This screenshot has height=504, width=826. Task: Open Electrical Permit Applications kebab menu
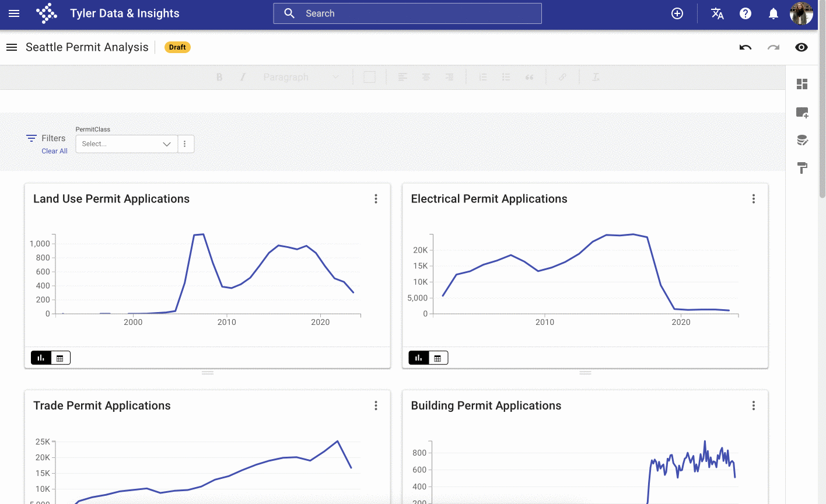[754, 199]
